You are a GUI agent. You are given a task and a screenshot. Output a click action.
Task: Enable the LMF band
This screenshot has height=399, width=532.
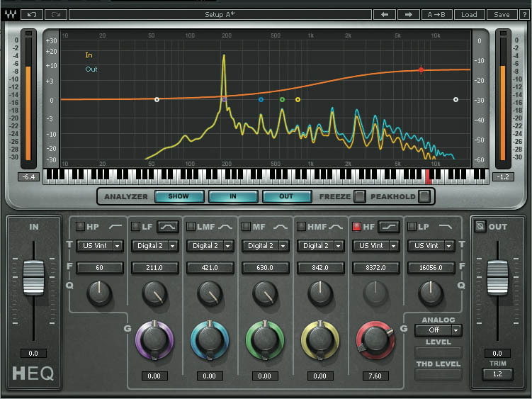coord(191,227)
